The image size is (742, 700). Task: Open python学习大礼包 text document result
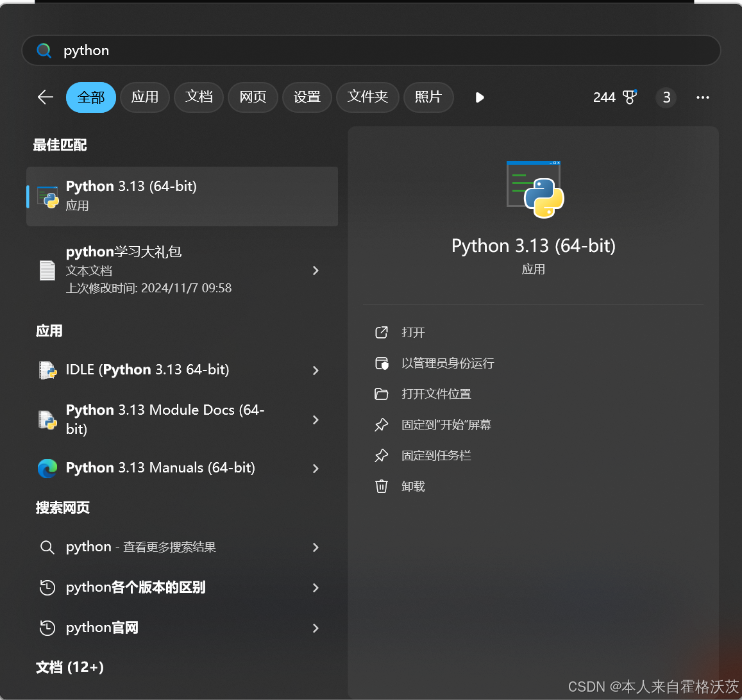coord(182,270)
